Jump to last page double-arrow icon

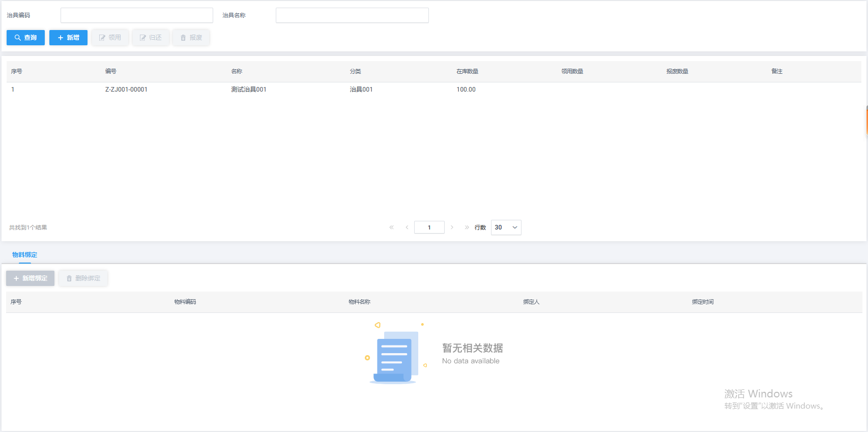[x=467, y=227]
